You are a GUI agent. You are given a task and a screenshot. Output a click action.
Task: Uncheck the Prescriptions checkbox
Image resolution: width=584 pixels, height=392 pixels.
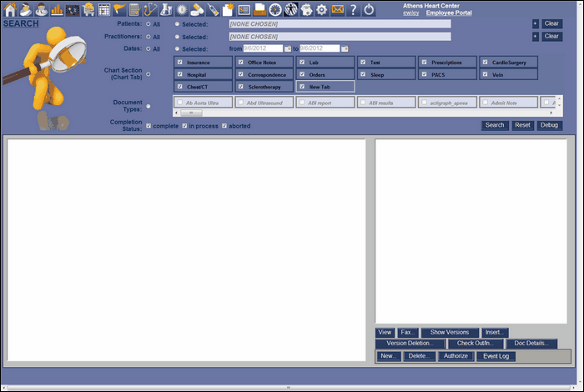tap(424, 63)
